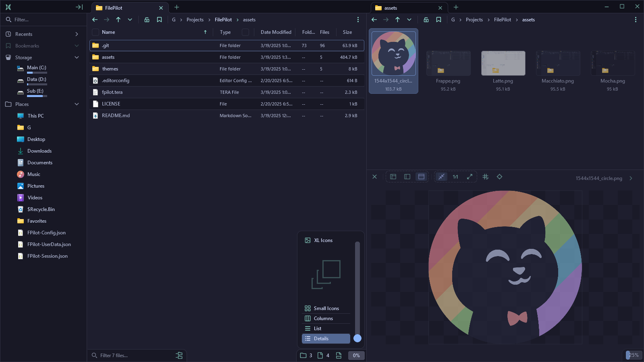The height and width of the screenshot is (362, 644).
Task: Click Projects in the left pane breadcrumb
Action: (195, 20)
